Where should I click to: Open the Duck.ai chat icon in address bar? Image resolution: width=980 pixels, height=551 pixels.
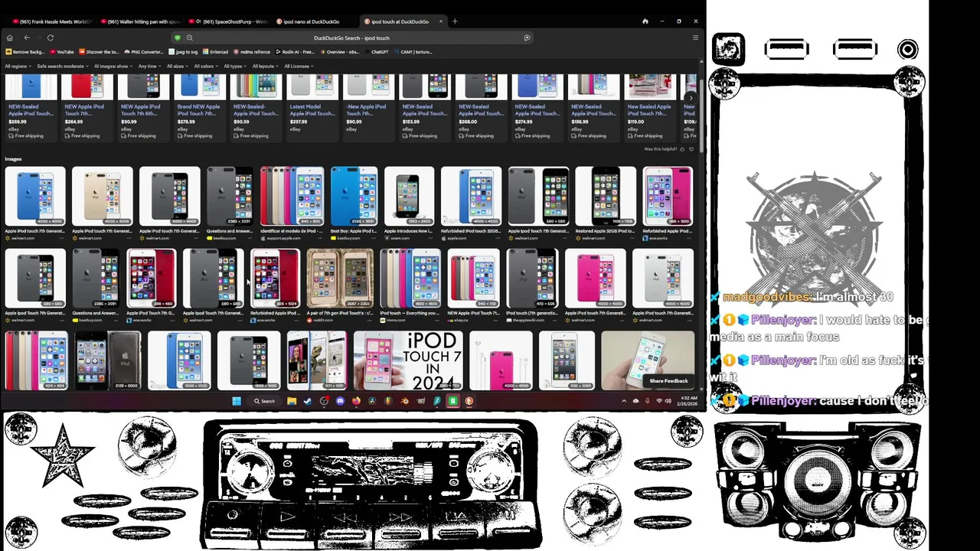pyautogui.click(x=527, y=37)
